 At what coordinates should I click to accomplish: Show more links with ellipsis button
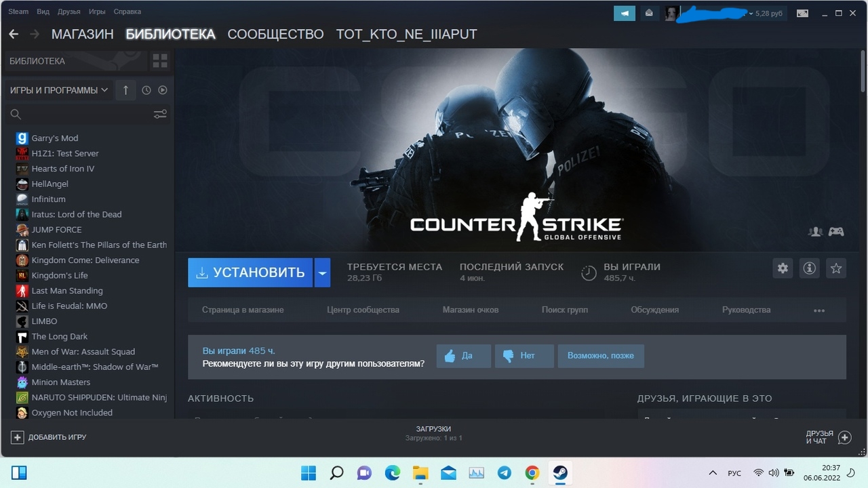pos(819,310)
